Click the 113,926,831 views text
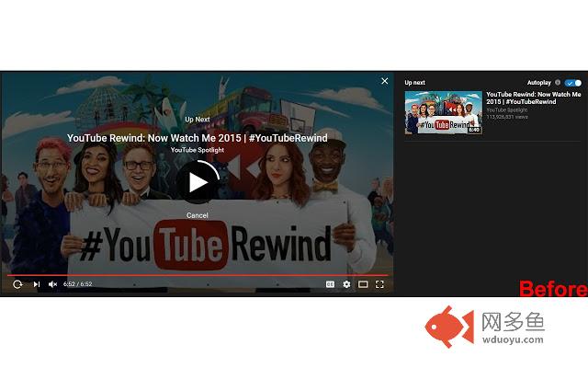Viewport: 588px width, 368px height. tap(507, 117)
